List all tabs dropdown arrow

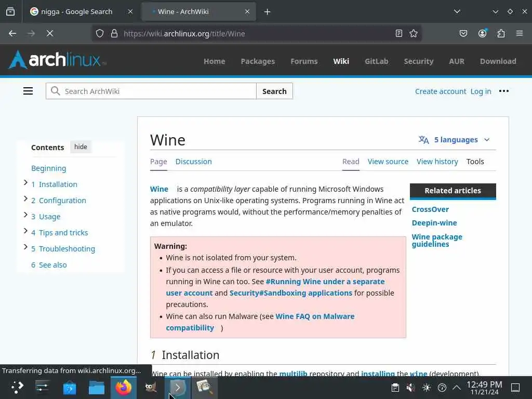tap(457, 11)
